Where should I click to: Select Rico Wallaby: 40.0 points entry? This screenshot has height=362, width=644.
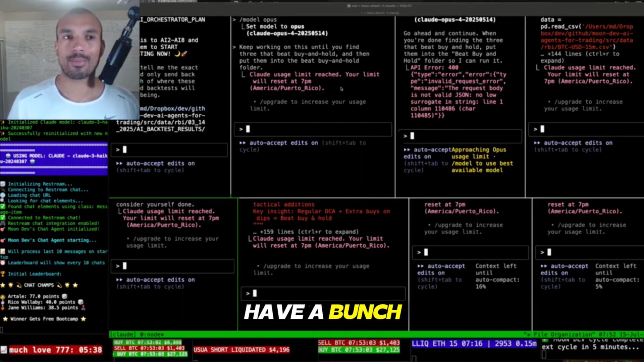(x=43, y=302)
